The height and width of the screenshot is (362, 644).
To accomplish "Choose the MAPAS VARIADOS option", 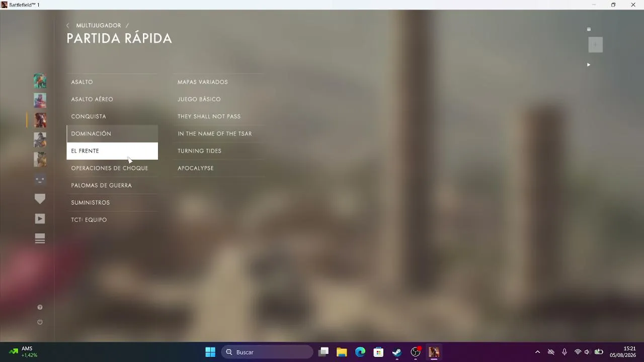I will [x=218, y=82].
